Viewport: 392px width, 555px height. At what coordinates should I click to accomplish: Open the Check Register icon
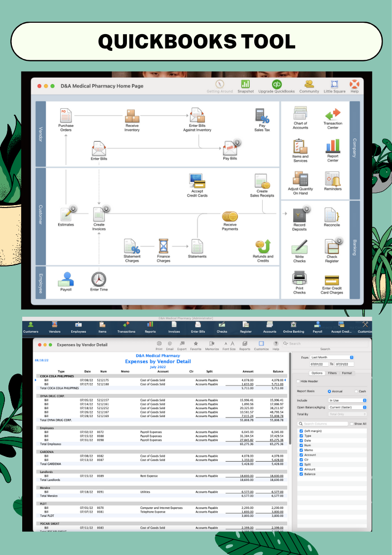click(332, 247)
